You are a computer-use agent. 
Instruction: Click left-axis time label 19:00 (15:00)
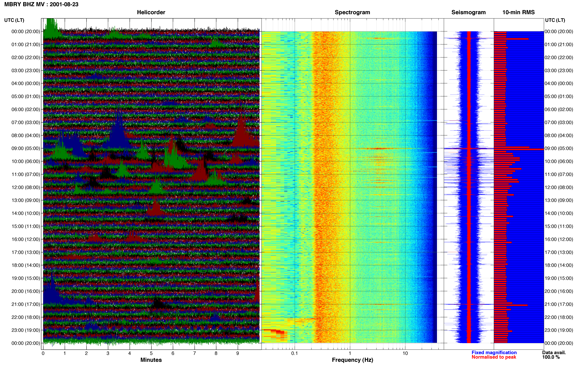26,278
